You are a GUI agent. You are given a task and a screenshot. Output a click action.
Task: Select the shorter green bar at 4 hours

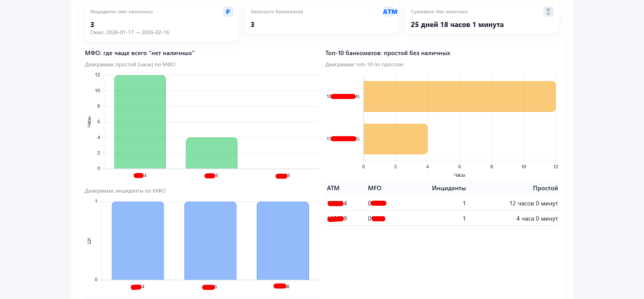[x=212, y=153]
